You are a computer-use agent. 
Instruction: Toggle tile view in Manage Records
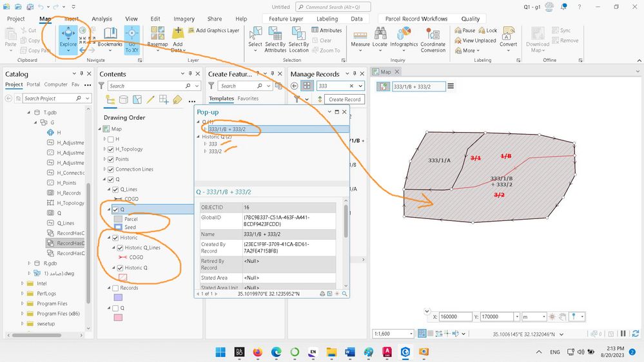pyautogui.click(x=307, y=86)
